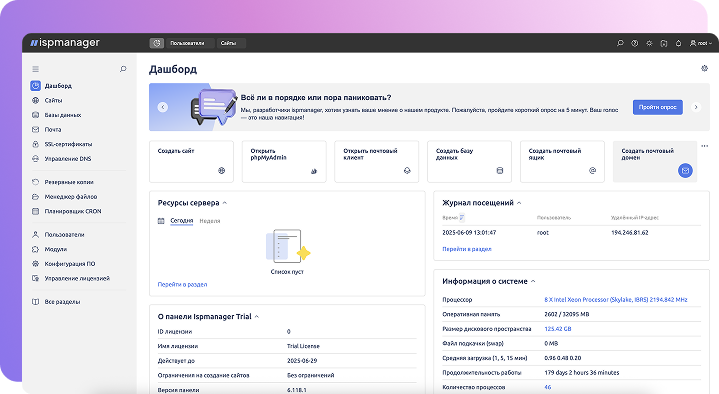Click the uptime value 179 days 2 hours
Image resolution: width=719 pixels, height=394 pixels.
coord(581,372)
